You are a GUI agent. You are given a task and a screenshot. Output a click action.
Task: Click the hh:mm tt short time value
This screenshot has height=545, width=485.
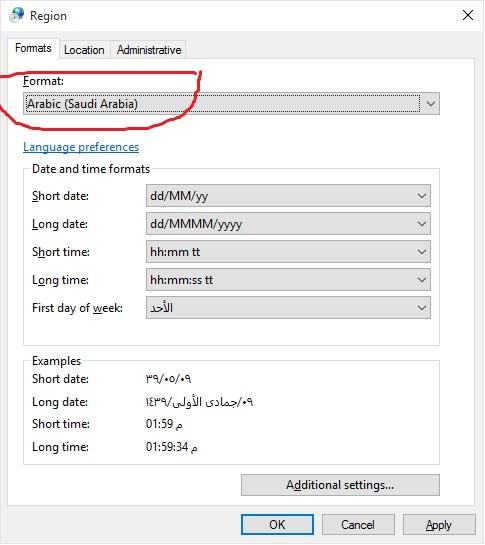pyautogui.click(x=175, y=252)
